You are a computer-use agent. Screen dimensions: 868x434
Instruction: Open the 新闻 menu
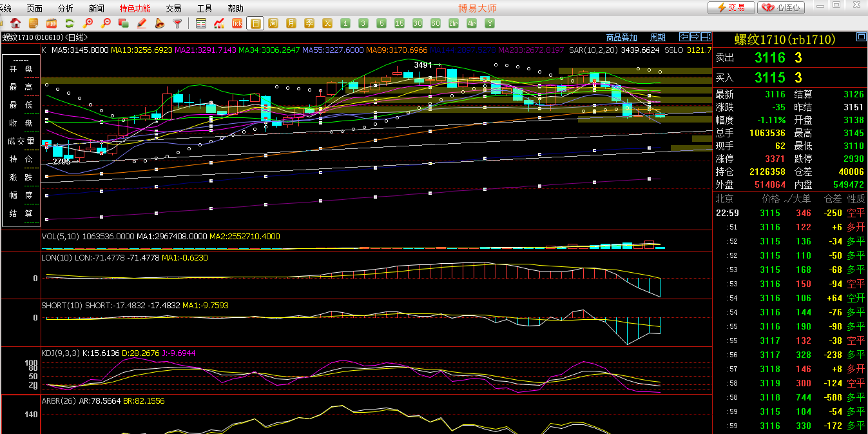click(x=97, y=8)
